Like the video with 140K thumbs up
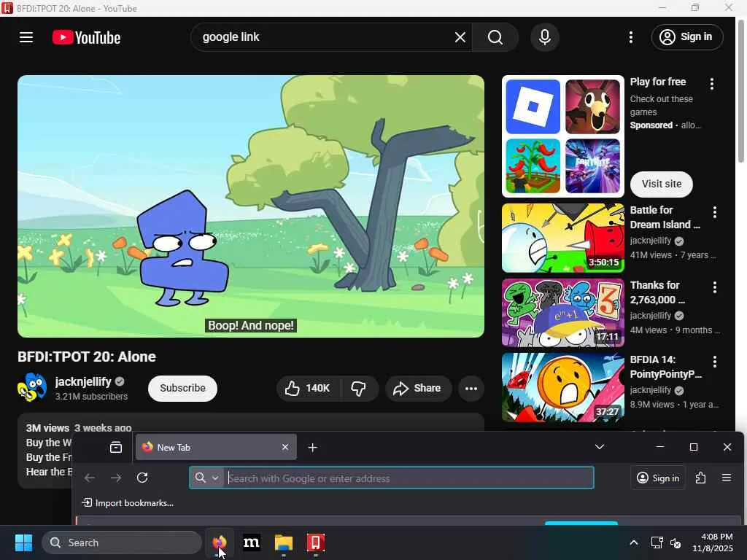The height and width of the screenshot is (560, 747). pos(309,388)
